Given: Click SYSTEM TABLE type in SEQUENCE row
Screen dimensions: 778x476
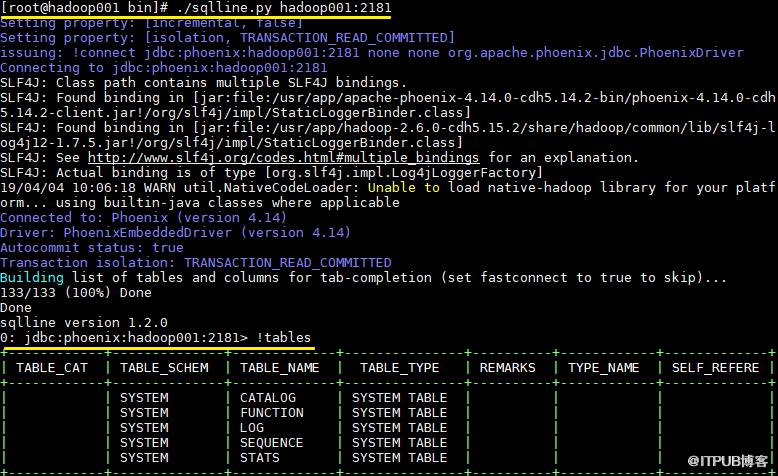Looking at the screenshot, I should (x=399, y=443).
